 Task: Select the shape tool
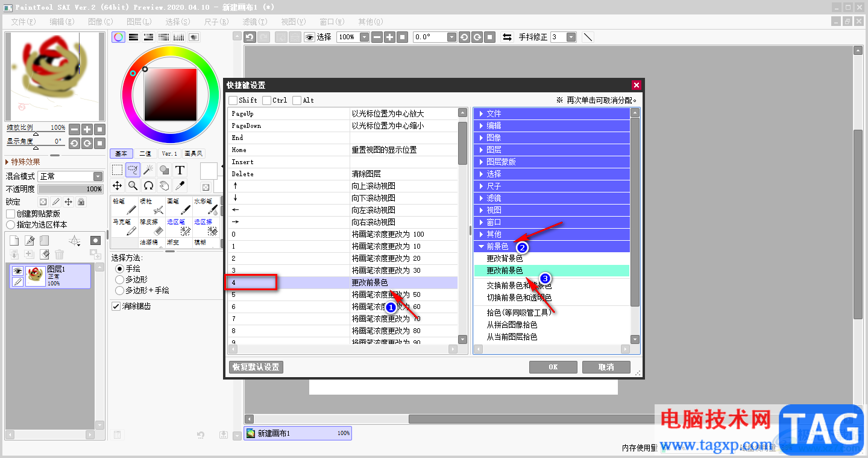[164, 170]
